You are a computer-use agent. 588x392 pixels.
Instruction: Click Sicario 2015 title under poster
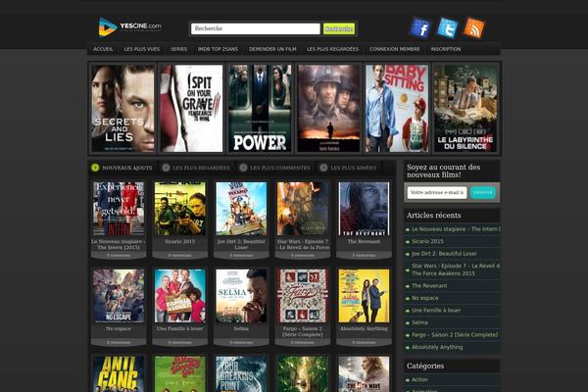(x=180, y=242)
